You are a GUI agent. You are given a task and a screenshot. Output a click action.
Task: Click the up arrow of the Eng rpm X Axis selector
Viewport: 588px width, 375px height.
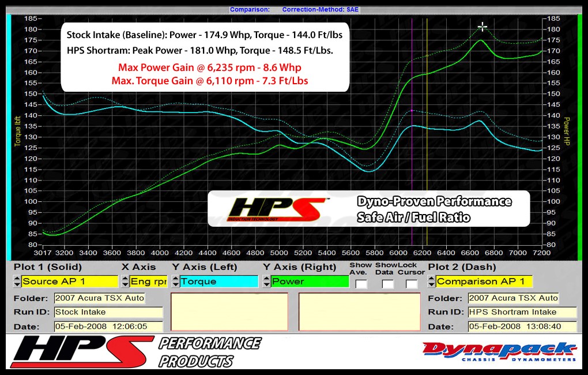click(125, 279)
